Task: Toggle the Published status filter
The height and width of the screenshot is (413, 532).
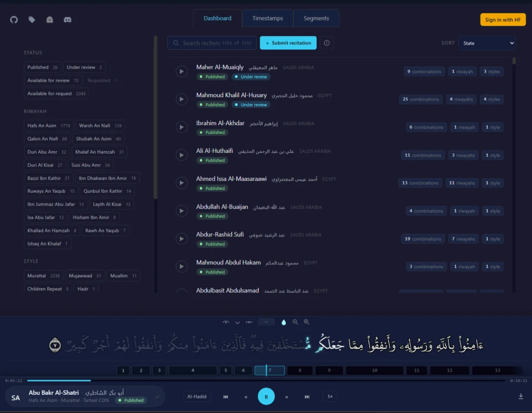Action: pyautogui.click(x=43, y=67)
